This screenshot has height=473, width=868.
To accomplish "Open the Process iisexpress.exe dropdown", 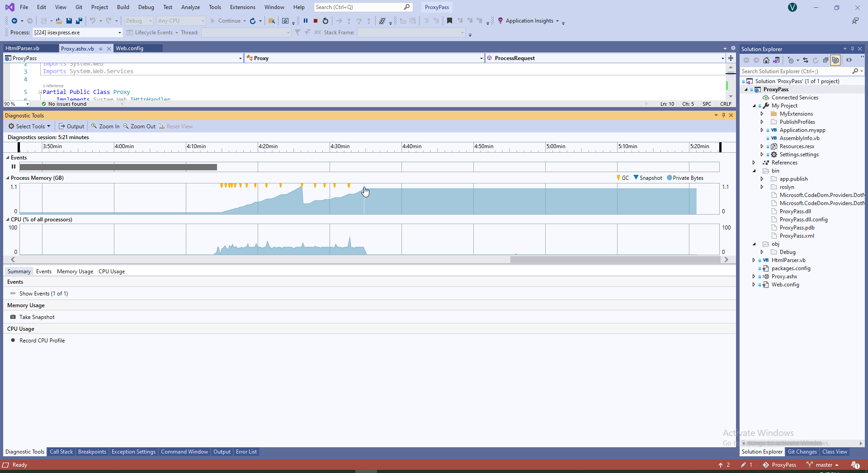I will [x=119, y=33].
